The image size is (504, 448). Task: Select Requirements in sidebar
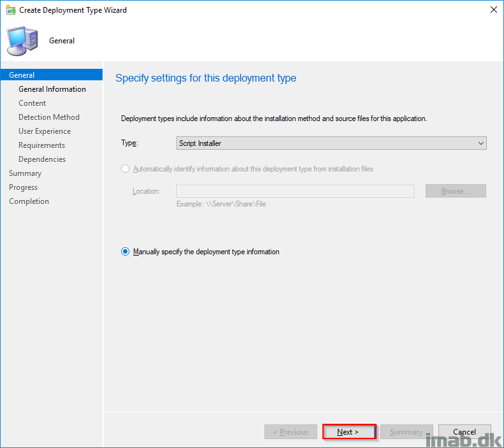42,145
